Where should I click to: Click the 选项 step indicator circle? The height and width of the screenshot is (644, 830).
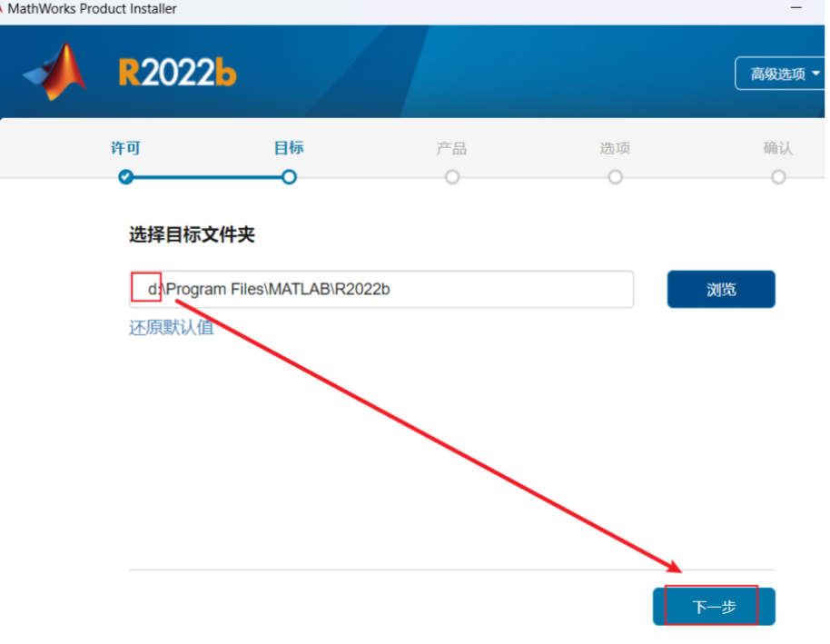point(615,177)
